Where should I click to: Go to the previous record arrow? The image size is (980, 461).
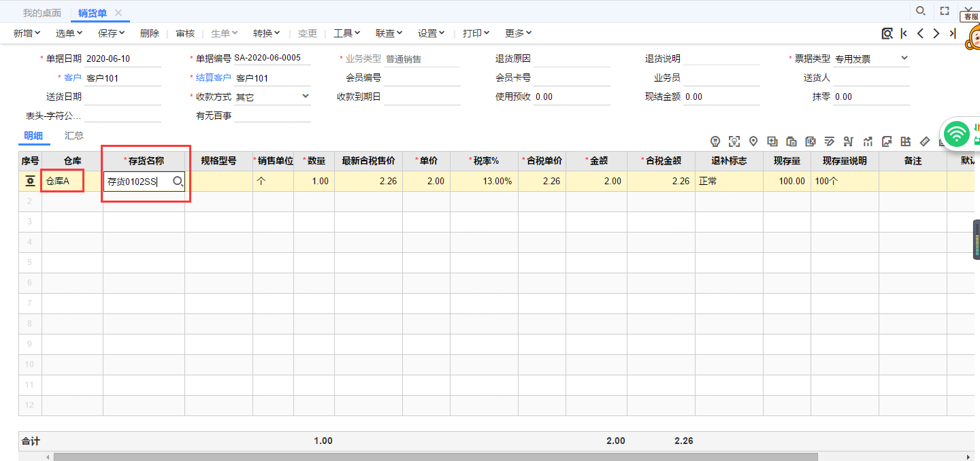coord(920,33)
